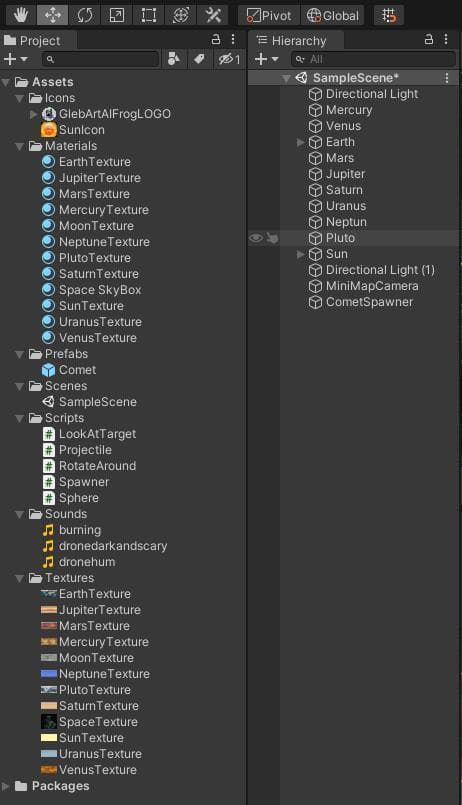Open Project panel options menu

pyautogui.click(x=233, y=40)
